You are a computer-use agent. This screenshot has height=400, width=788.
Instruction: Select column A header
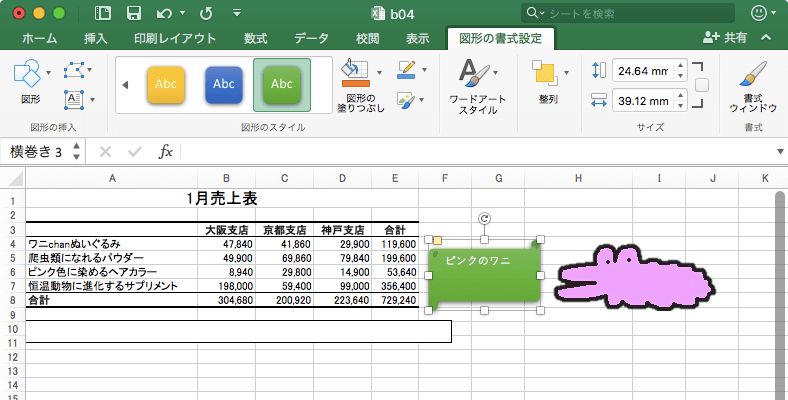112,178
